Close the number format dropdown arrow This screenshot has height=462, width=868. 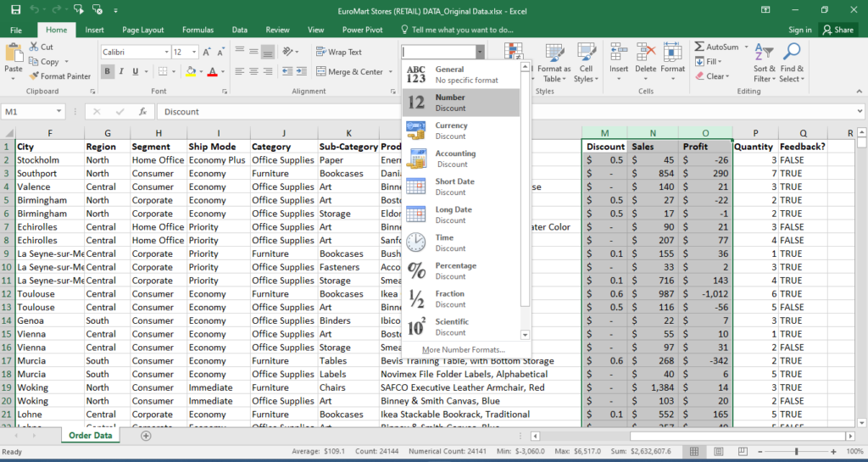click(480, 52)
